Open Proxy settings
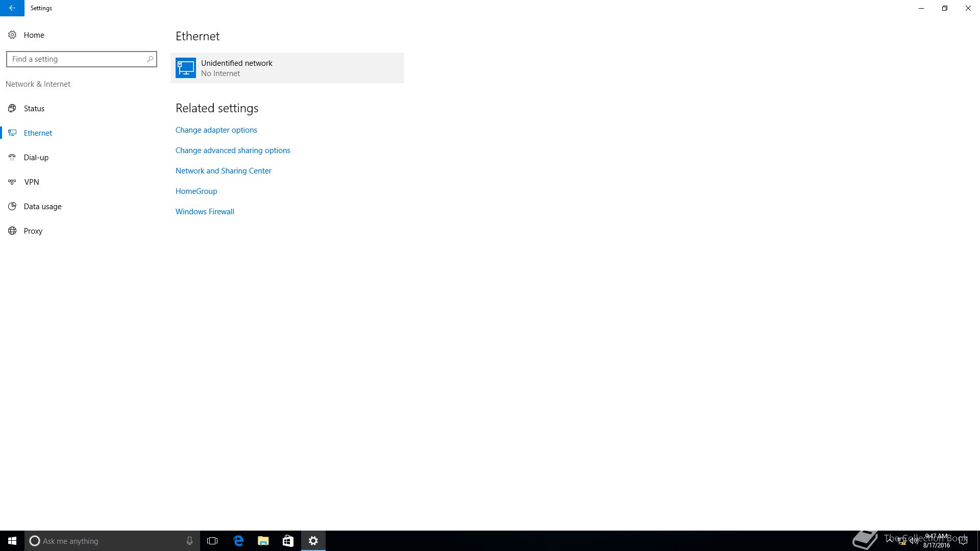 [33, 231]
